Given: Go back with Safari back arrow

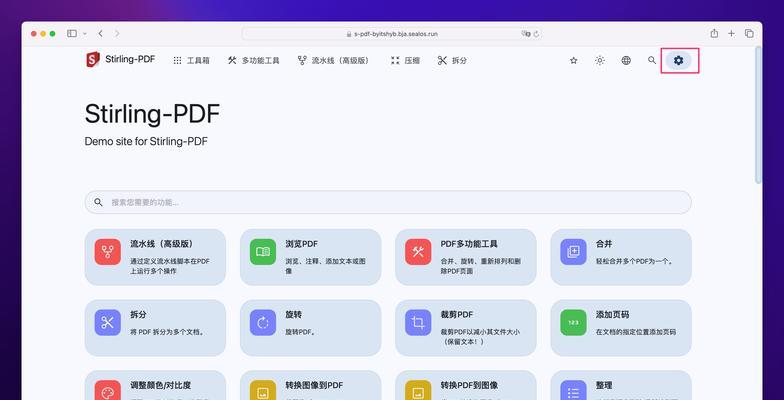Looking at the screenshot, I should coord(100,34).
